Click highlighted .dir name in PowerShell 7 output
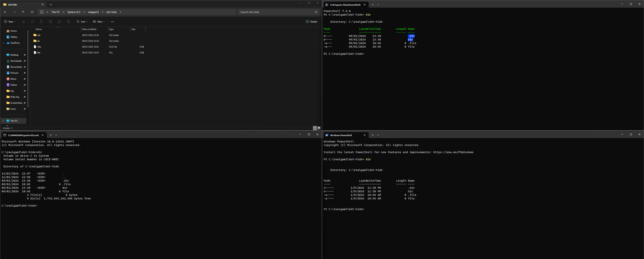This screenshot has height=259, width=644. pos(411,36)
